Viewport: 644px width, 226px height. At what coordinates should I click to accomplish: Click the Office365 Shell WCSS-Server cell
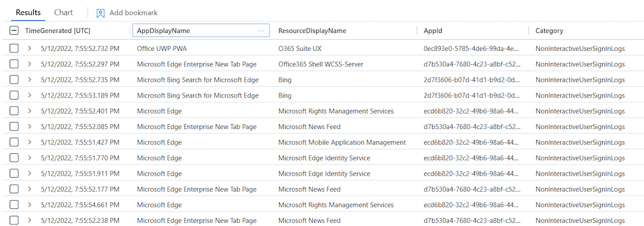[321, 64]
